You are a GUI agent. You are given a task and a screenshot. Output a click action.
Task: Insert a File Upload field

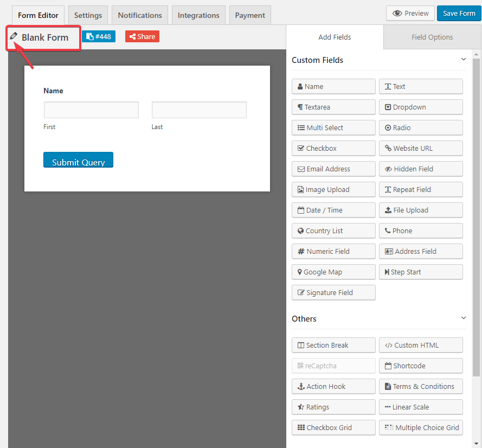point(421,210)
